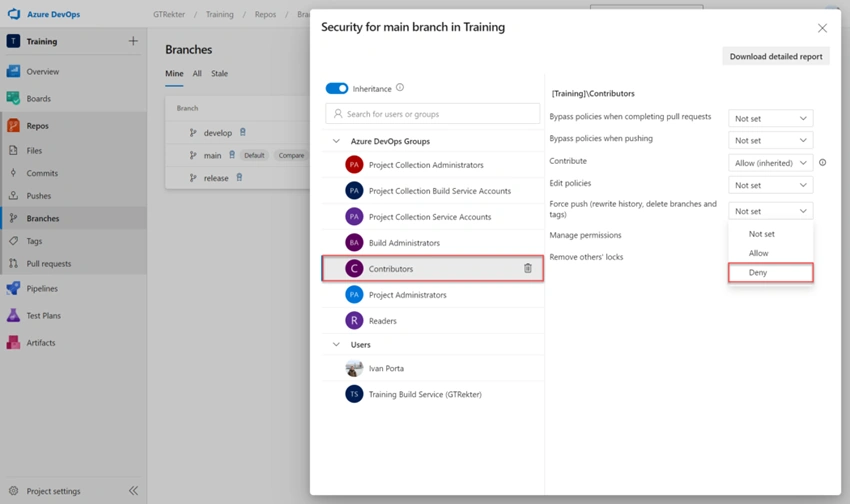Open Pushes in the sidebar
The height and width of the screenshot is (504, 850).
[38, 196]
